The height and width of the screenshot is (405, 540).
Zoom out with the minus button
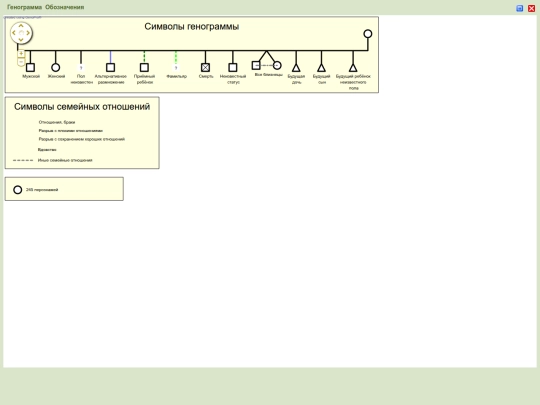21,62
